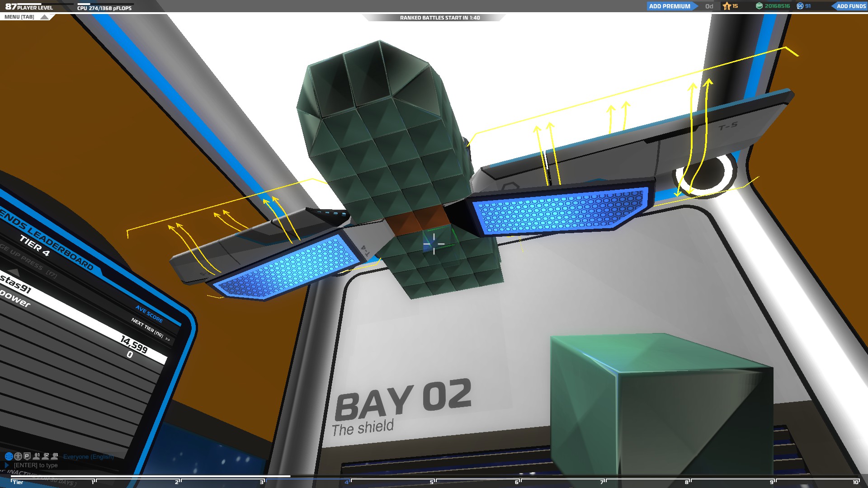Click tier 7 marker on tier bar
The height and width of the screenshot is (488, 868).
(x=602, y=482)
